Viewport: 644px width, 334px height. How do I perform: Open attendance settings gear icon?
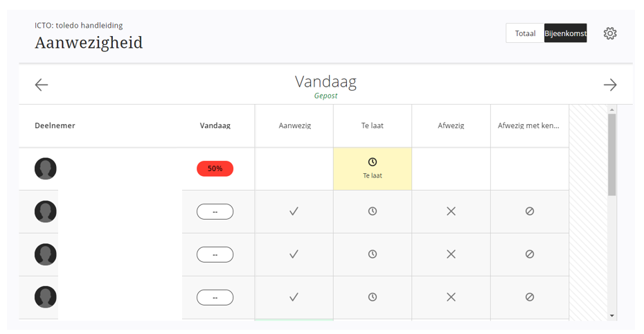(610, 33)
